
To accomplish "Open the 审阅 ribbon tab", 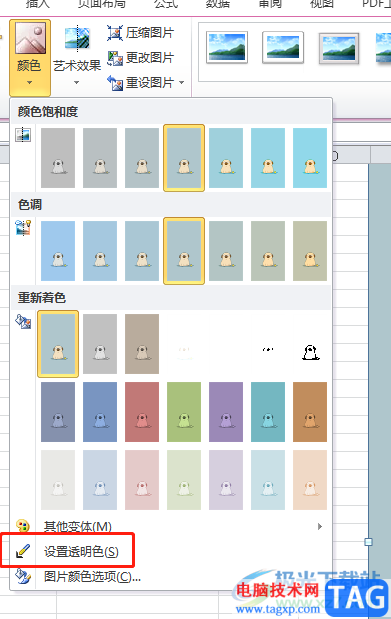I will 270,4.
